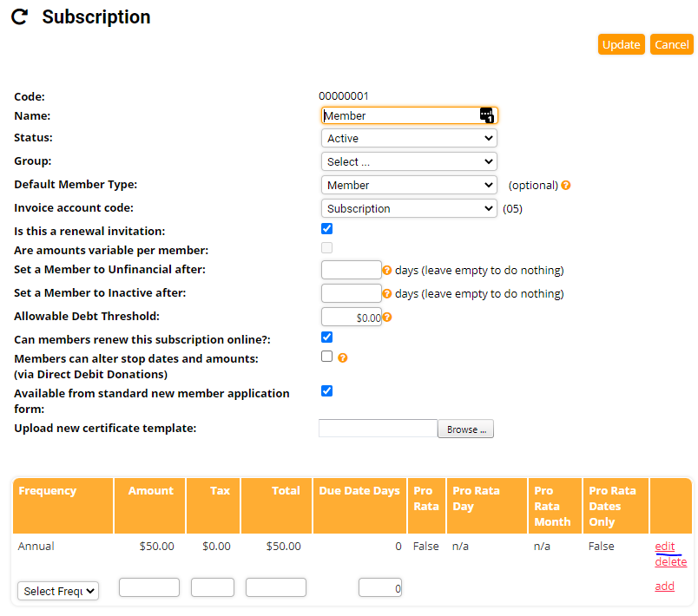Enable Members can alter stop dates and amounts
698x616 pixels.
[326, 356]
